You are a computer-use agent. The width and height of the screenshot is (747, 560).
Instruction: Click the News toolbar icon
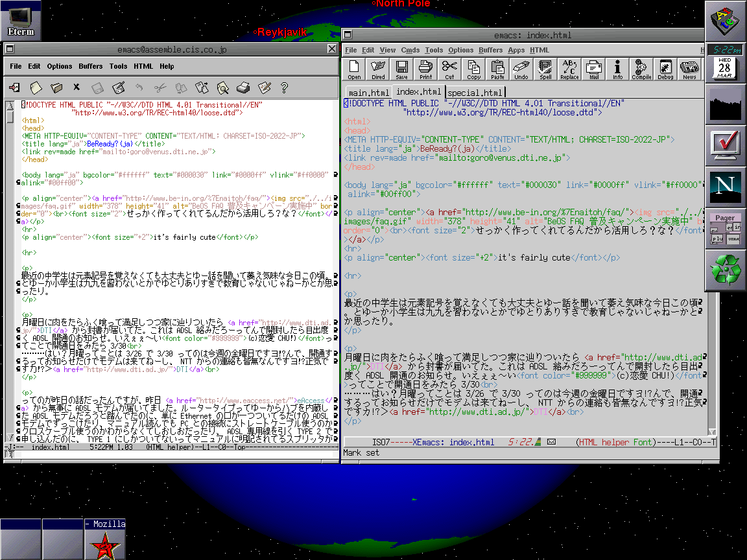tap(689, 69)
